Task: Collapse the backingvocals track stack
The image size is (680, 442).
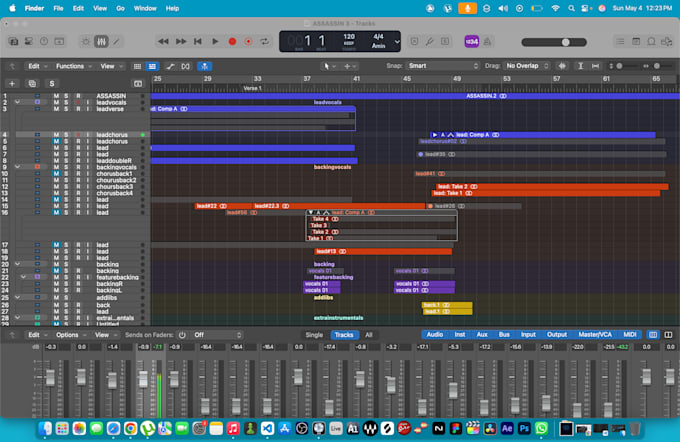Action: (17, 167)
